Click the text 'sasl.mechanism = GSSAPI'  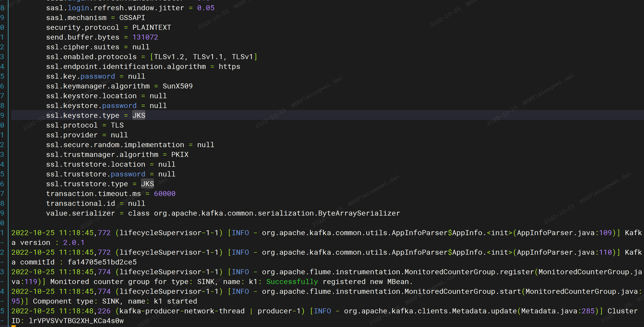pos(96,18)
